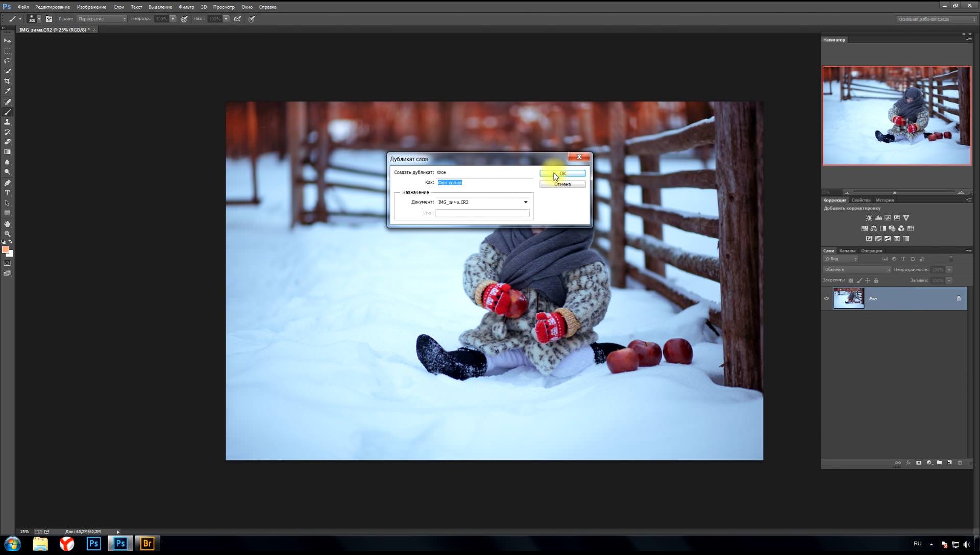Viewport: 980px width, 555px height.
Task: Add a Color Balance adjustment
Action: click(874, 229)
